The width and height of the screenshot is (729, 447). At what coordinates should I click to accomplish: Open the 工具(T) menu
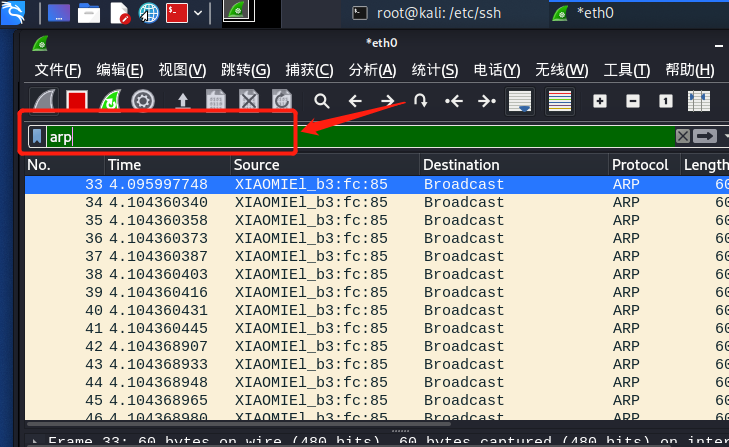(627, 70)
